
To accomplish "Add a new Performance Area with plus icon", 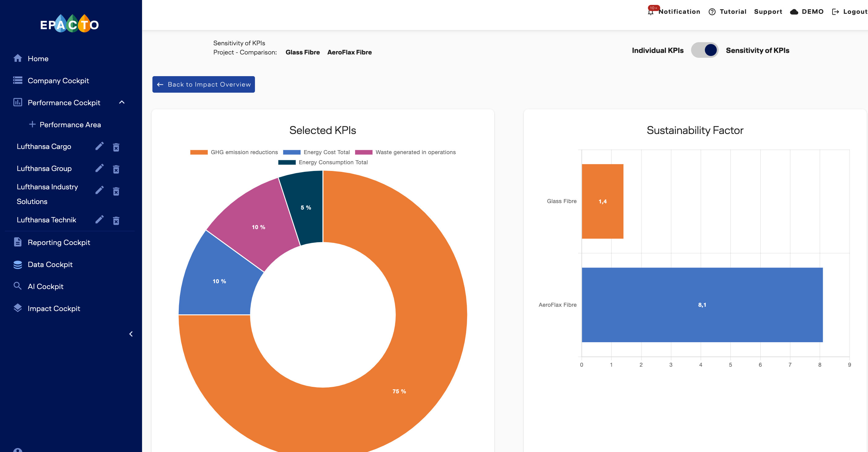I will [32, 124].
